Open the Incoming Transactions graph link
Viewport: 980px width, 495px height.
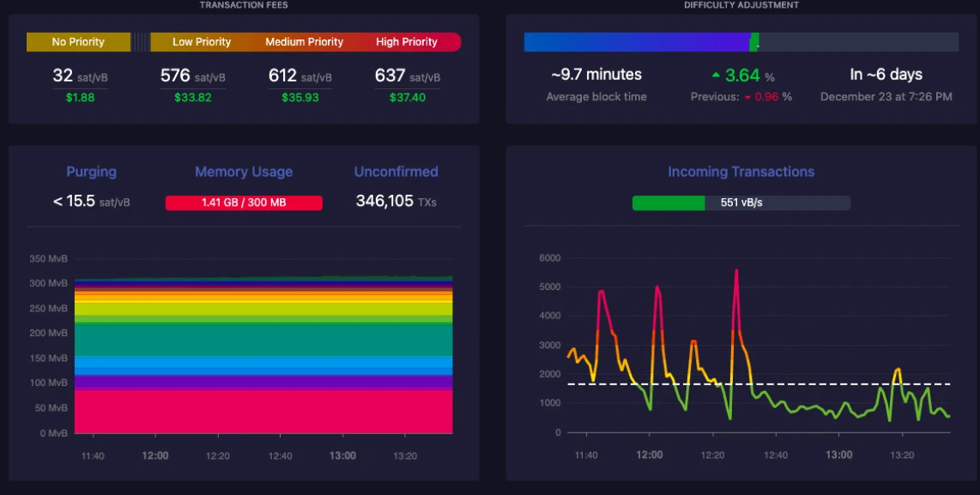[741, 172]
